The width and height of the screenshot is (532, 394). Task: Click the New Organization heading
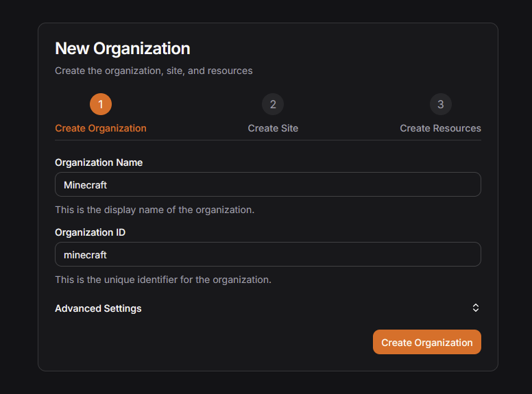pos(123,49)
